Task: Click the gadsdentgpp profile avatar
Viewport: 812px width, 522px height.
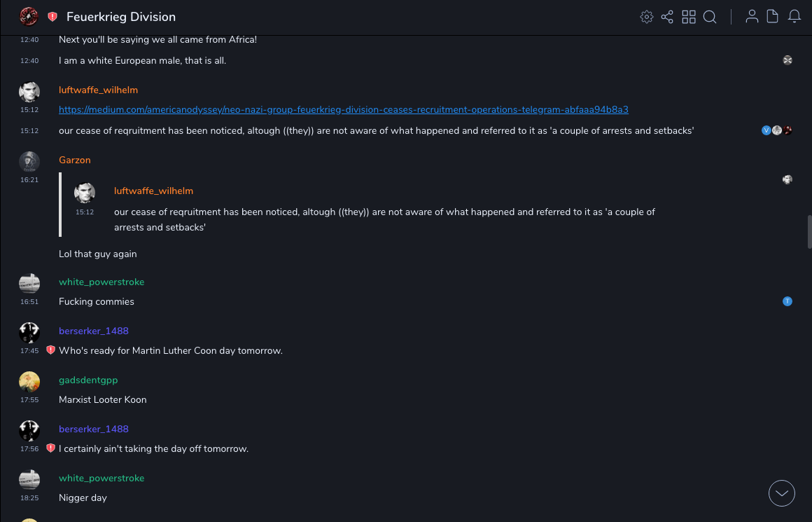Action: pos(29,382)
